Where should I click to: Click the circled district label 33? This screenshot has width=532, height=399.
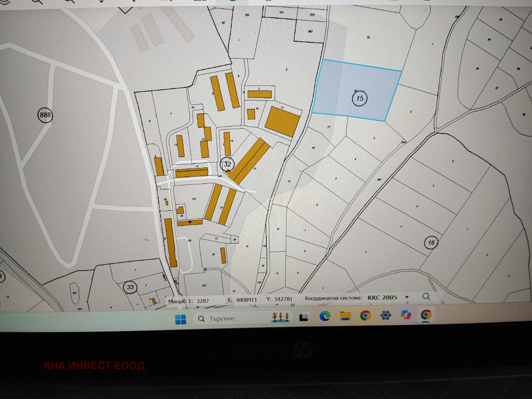(130, 287)
